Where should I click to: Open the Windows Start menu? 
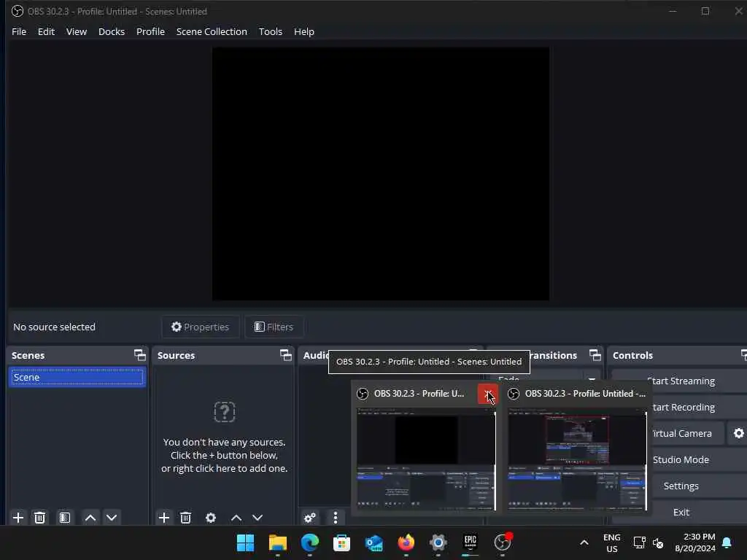(245, 542)
